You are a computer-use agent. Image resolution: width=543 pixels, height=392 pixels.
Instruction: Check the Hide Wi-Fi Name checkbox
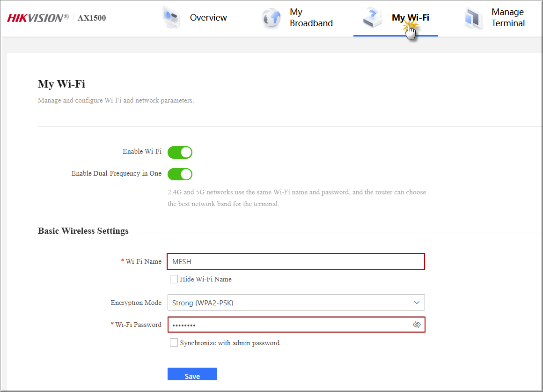pyautogui.click(x=174, y=279)
